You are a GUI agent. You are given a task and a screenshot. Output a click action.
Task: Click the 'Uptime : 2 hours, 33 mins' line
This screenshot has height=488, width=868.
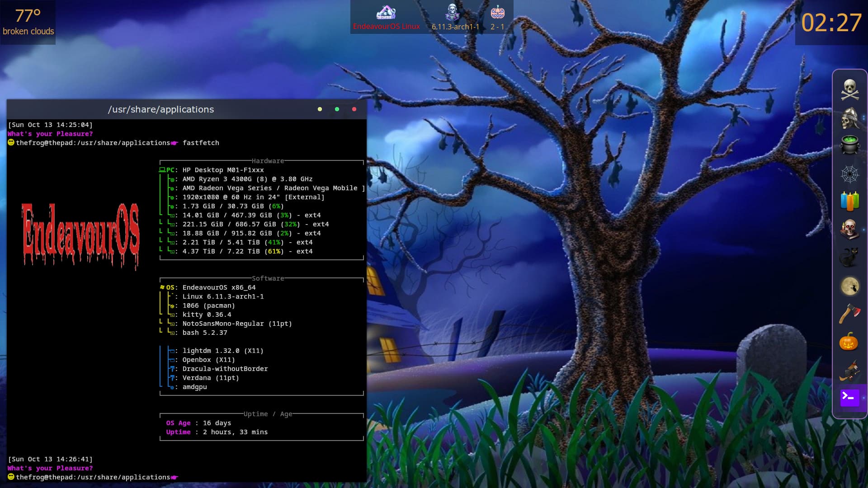click(x=217, y=432)
